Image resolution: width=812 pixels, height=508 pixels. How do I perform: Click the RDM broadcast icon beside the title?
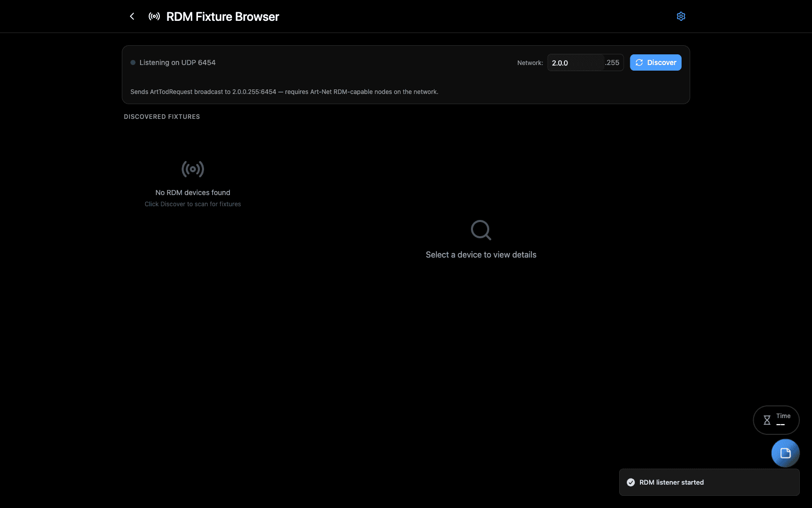click(x=154, y=16)
